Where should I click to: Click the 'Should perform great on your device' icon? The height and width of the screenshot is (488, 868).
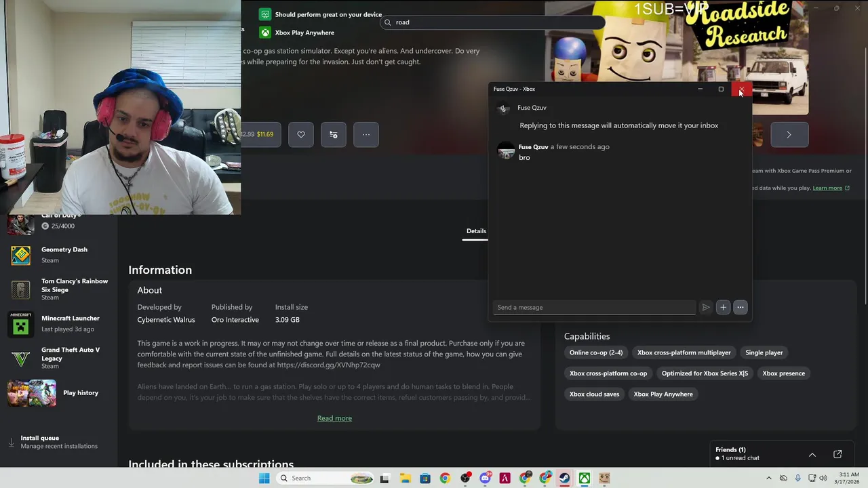(x=266, y=14)
